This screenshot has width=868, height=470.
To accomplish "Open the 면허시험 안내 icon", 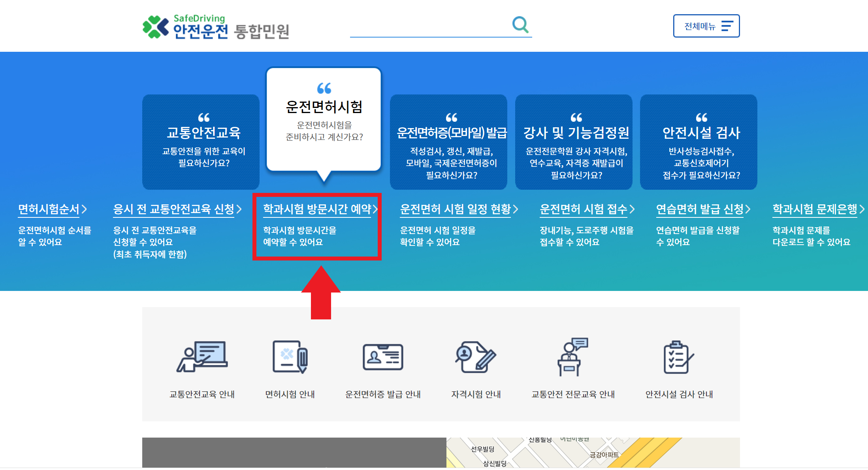I will (x=290, y=357).
